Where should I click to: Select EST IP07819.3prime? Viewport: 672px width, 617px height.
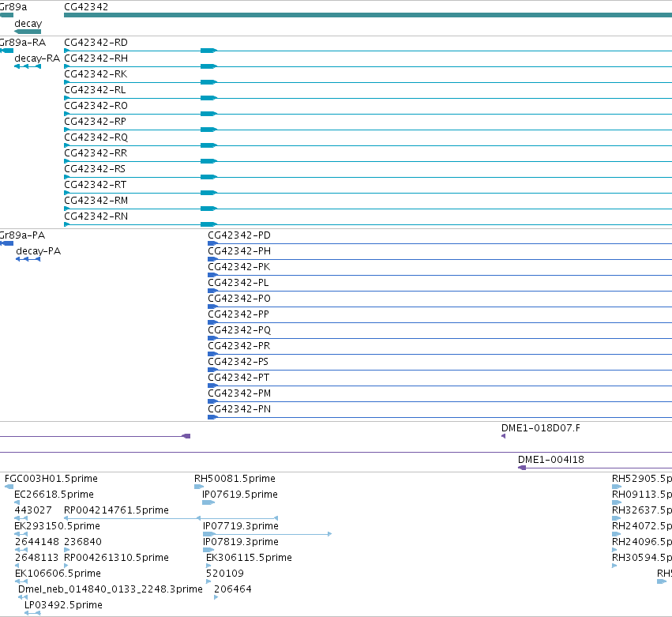click(x=240, y=542)
